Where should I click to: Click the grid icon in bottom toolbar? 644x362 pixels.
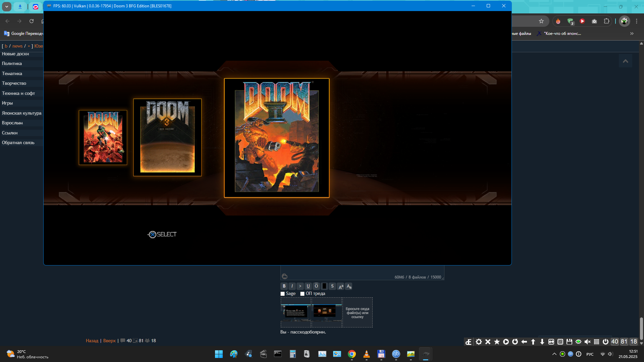(x=596, y=342)
